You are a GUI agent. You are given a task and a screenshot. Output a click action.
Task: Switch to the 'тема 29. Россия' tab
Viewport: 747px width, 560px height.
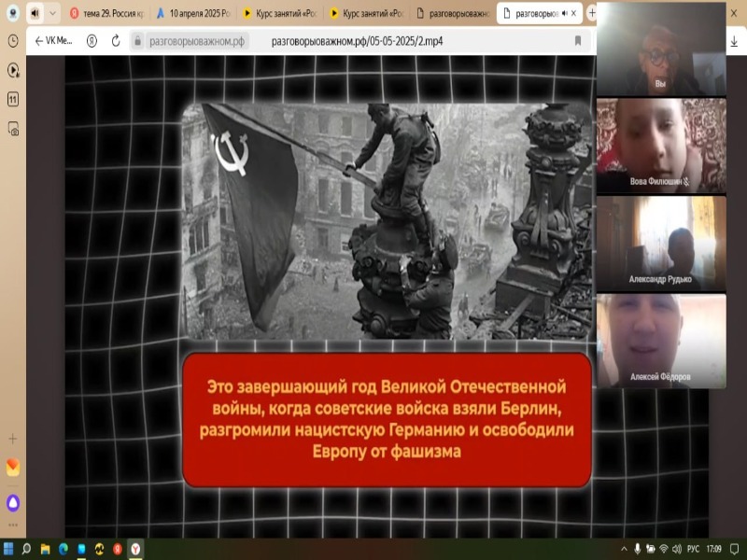(107, 13)
